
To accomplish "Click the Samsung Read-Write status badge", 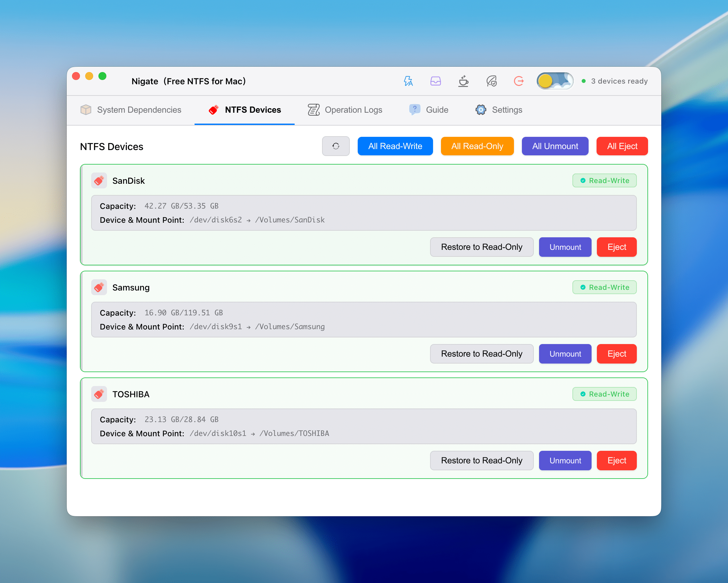I will click(604, 287).
